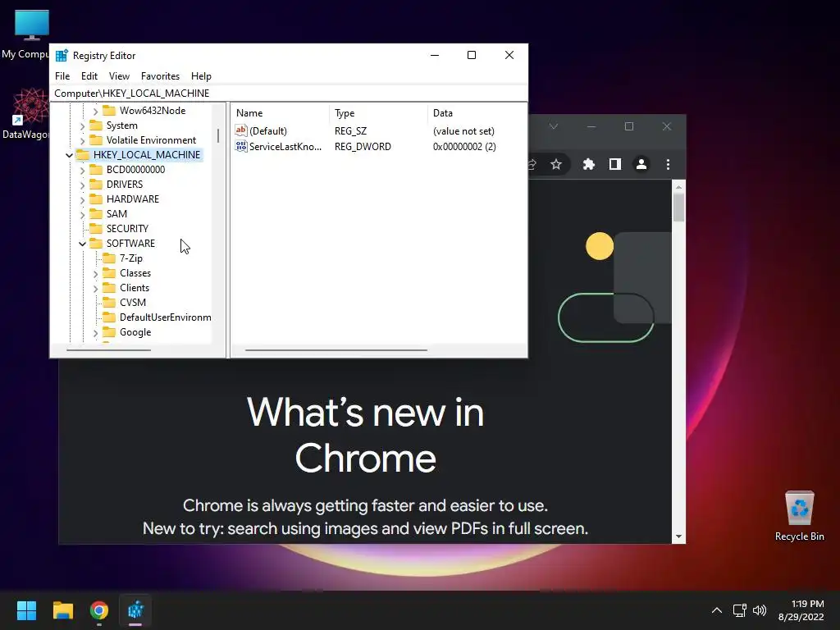840x630 pixels.
Task: Expand the SAM key
Action: coord(82,214)
